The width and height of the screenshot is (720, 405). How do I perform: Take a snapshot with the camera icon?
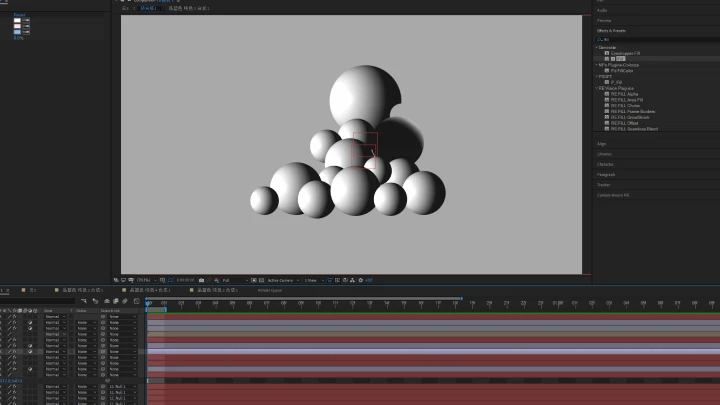201,280
